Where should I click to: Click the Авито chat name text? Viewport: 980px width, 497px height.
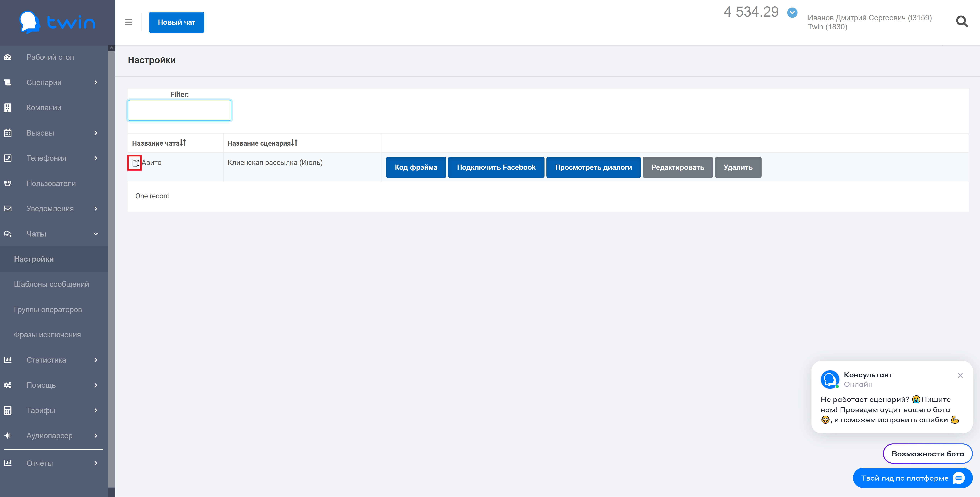[152, 162]
